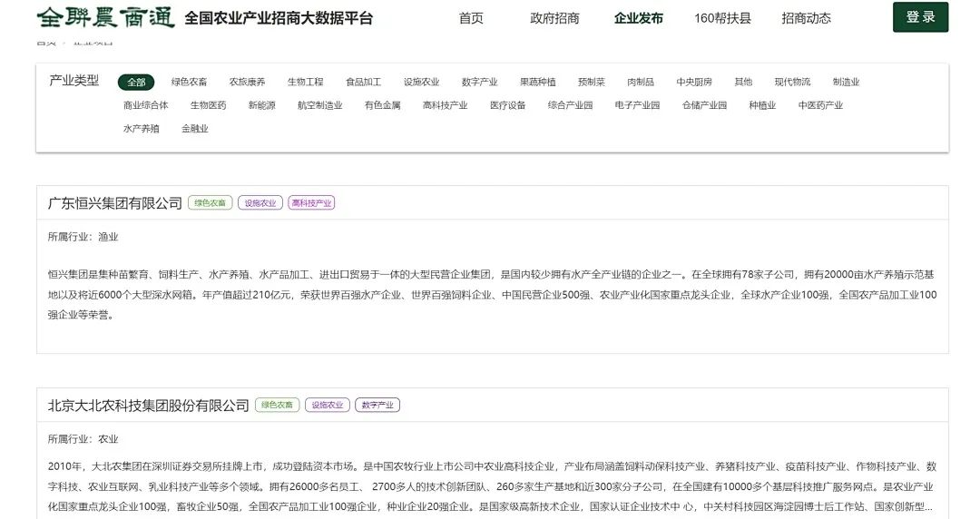Open the 招商动态 nav item

(807, 18)
